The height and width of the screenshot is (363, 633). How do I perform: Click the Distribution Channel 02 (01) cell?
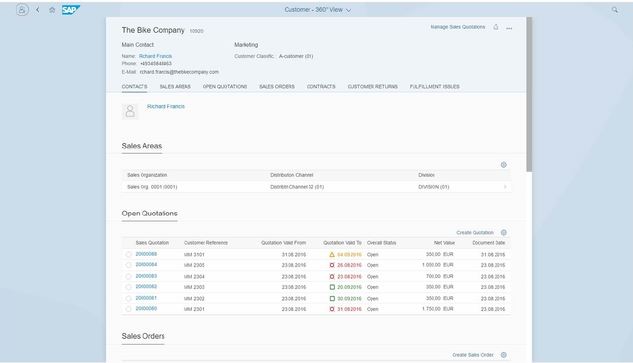click(297, 187)
